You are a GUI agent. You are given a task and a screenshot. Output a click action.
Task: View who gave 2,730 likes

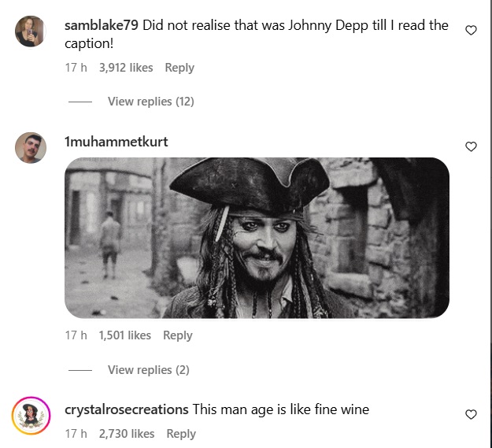coord(127,434)
